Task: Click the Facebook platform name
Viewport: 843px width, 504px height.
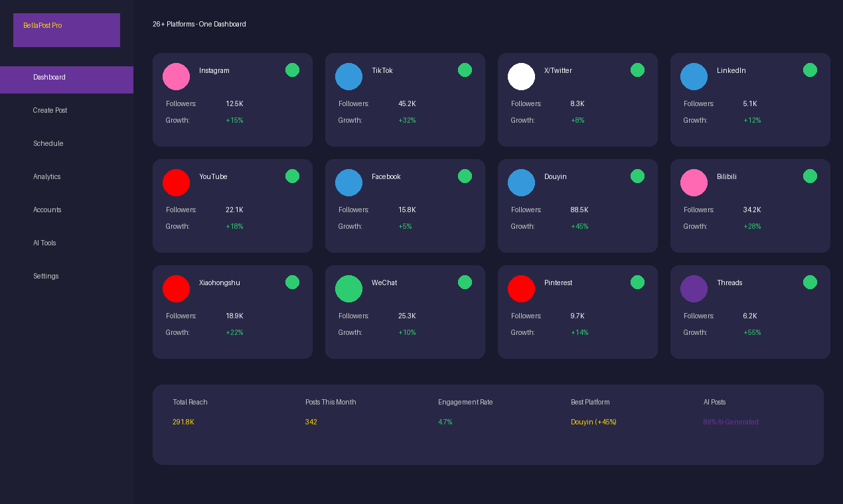Action: coord(386,176)
